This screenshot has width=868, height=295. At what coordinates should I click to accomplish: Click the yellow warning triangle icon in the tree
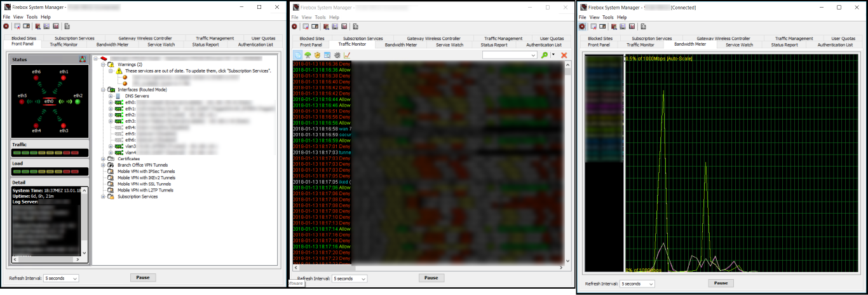click(x=119, y=71)
